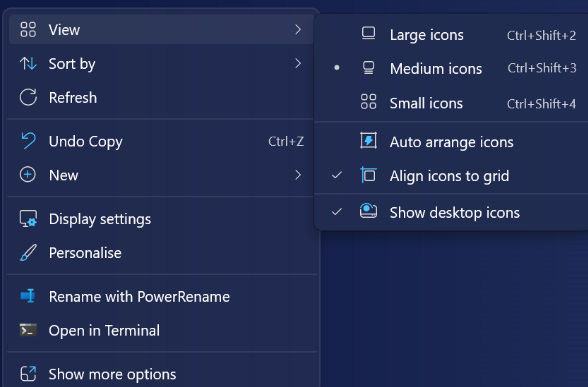Switch to Large icons

tap(451, 35)
